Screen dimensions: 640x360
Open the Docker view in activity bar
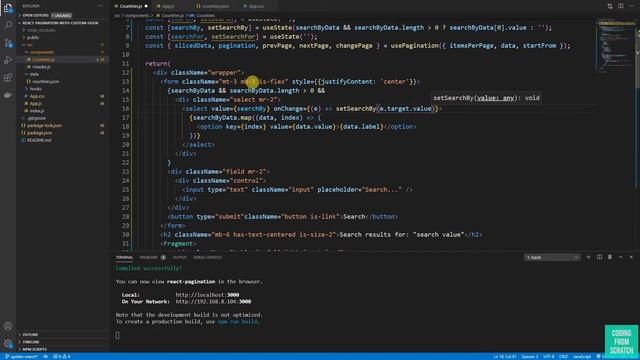pyautogui.click(x=8, y=95)
